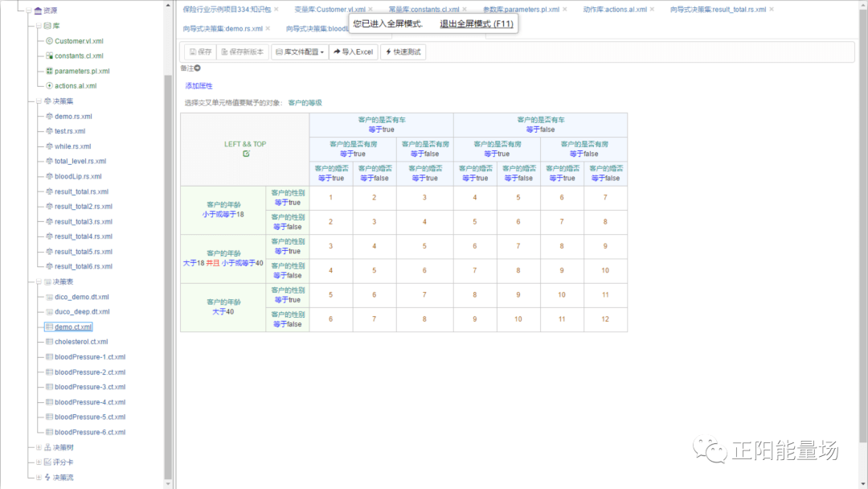Open parameters.pl.xml in resource tree

82,71
